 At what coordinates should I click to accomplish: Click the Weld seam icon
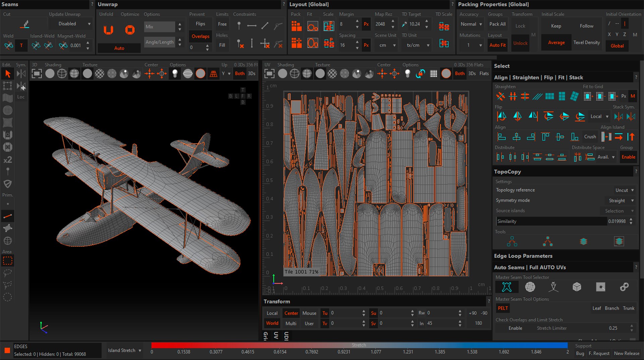(9, 45)
